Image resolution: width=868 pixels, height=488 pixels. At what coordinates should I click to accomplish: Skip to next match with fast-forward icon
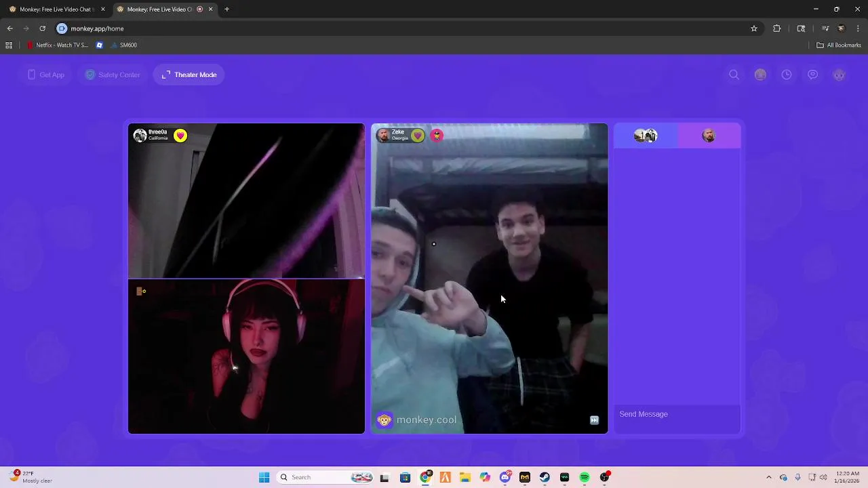594,420
